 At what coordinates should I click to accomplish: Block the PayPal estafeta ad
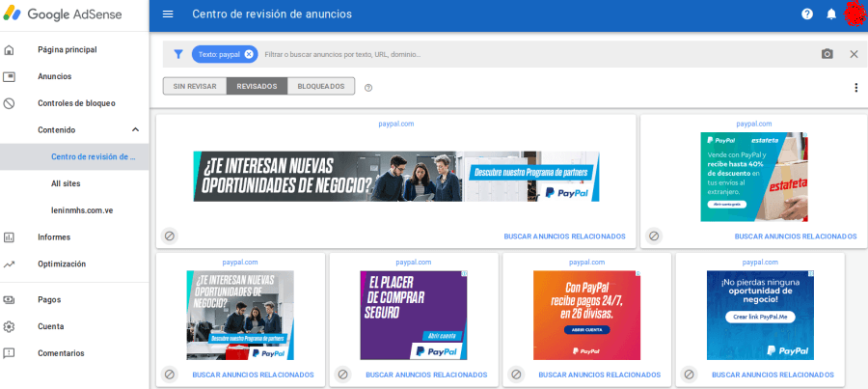654,236
